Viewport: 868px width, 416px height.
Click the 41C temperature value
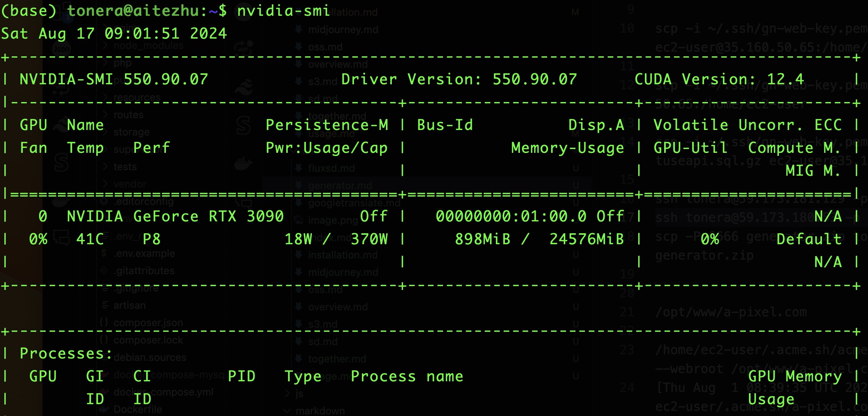[x=90, y=239]
